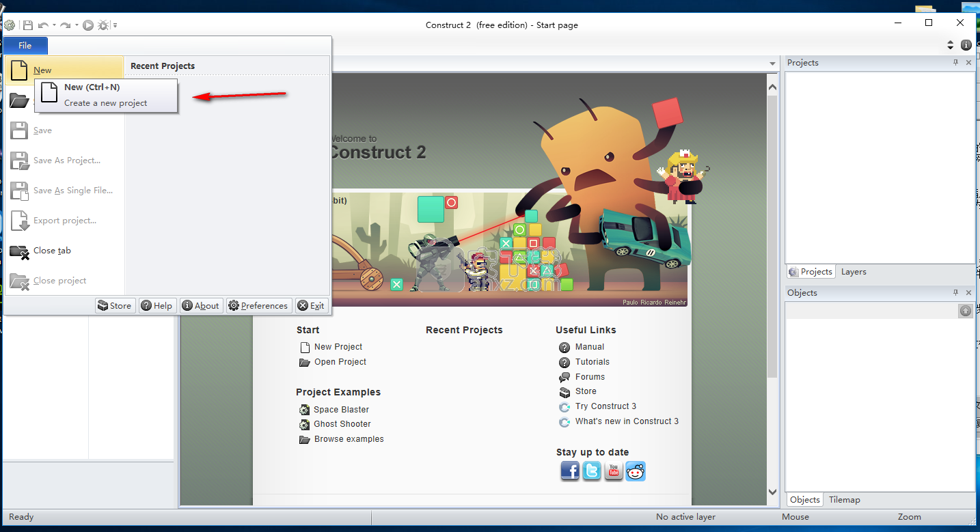This screenshot has width=980, height=532.
Task: Click the Reddit alien icon
Action: 636,471
